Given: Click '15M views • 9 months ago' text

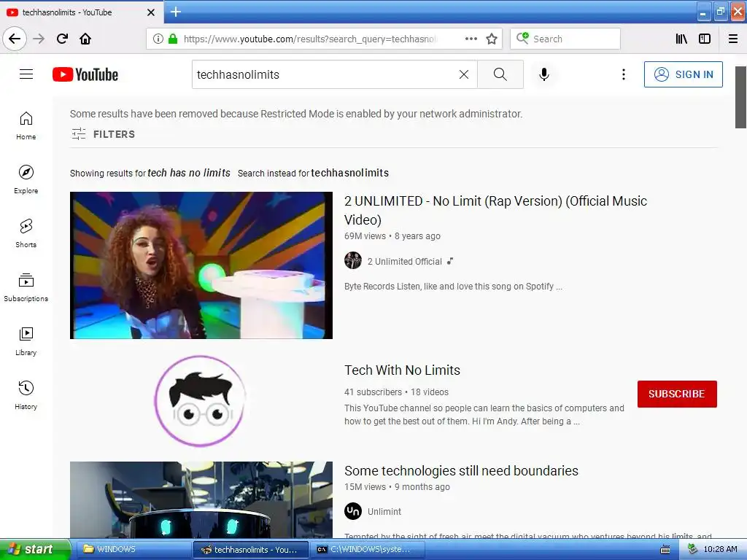Looking at the screenshot, I should tap(397, 486).
